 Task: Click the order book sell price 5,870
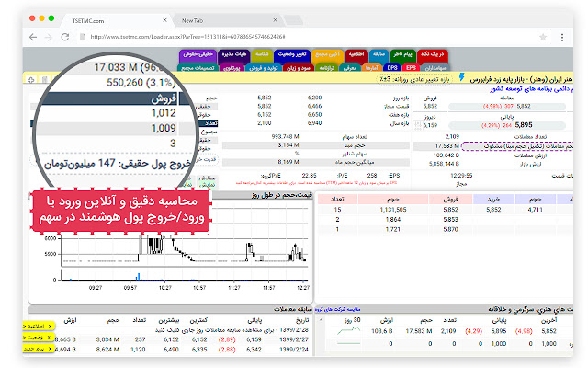(x=450, y=229)
